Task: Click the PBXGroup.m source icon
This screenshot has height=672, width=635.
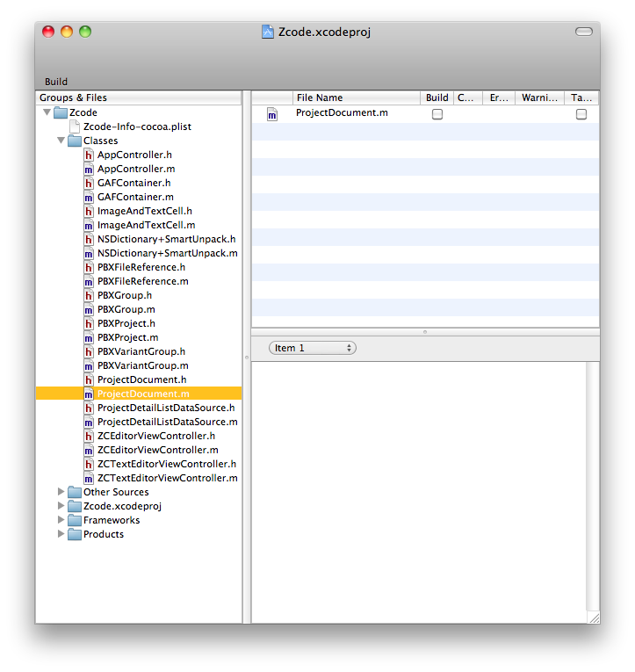Action: pos(88,309)
